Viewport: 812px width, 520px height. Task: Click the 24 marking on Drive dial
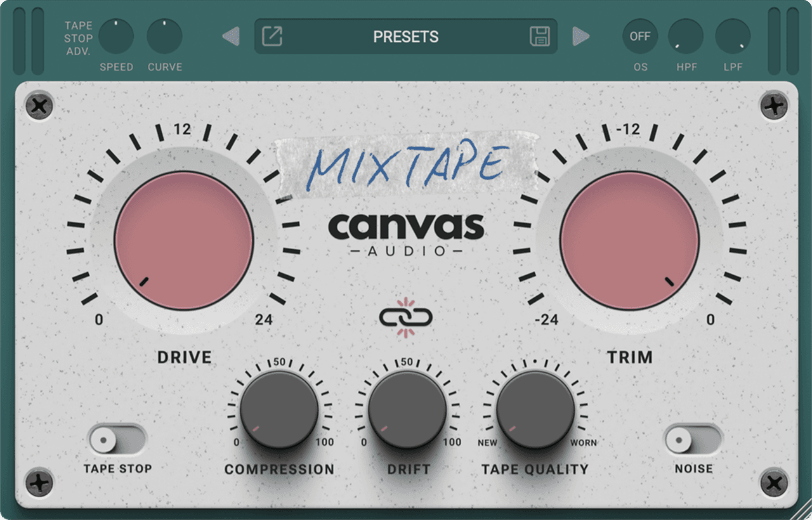(264, 320)
